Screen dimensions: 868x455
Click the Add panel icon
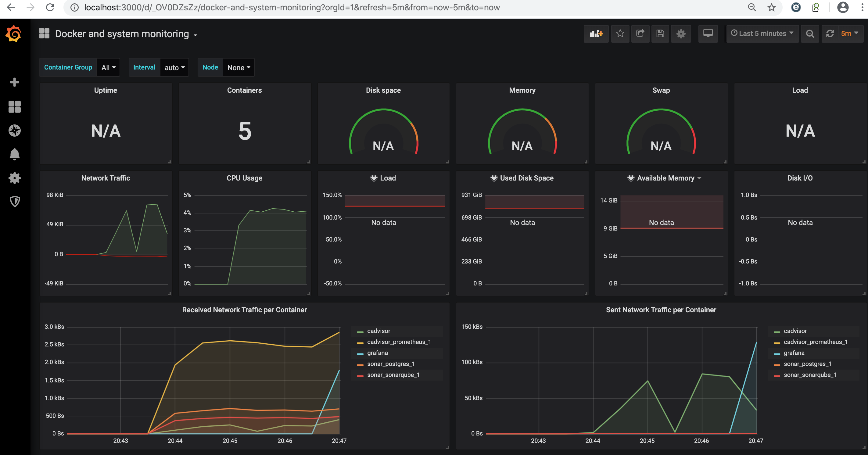(x=596, y=34)
